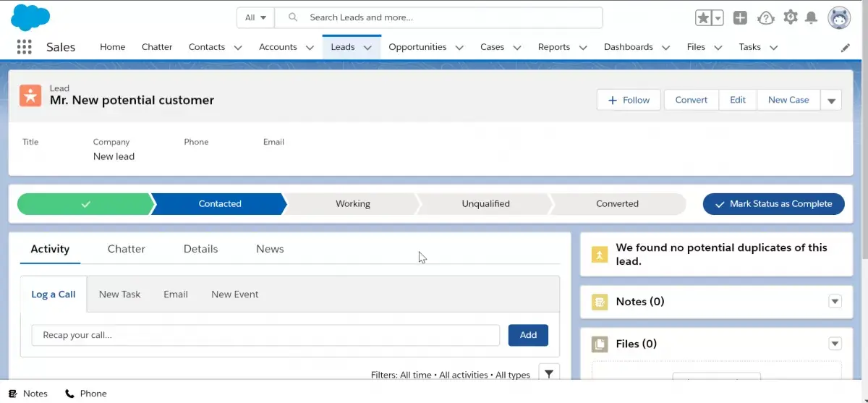Click the New Case button
Image resolution: width=868 pixels, height=403 pixels.
tap(788, 100)
